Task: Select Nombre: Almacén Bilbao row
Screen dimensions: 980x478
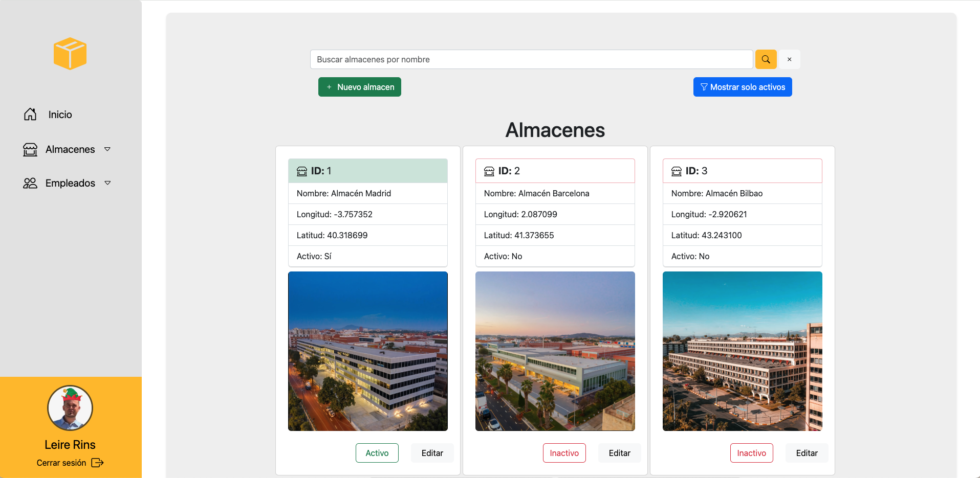Action: 743,193
